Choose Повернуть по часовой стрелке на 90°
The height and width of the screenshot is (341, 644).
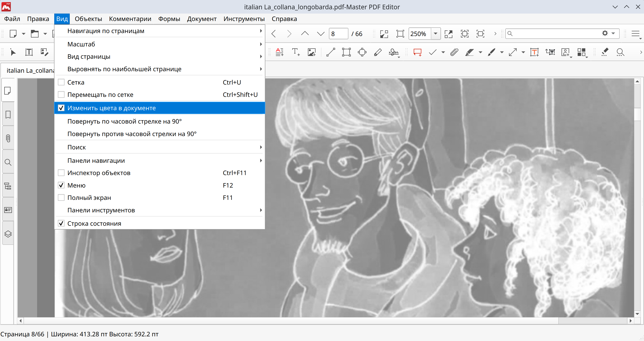pyautogui.click(x=160, y=121)
